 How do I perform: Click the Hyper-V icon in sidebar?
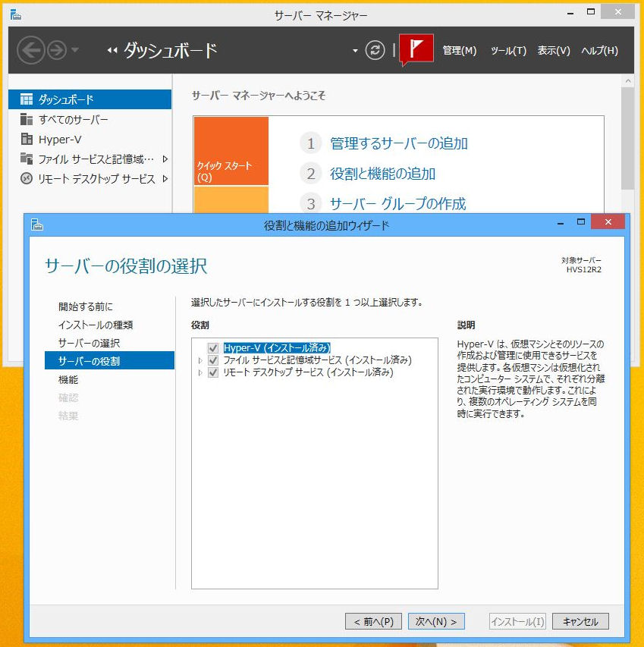[27, 139]
